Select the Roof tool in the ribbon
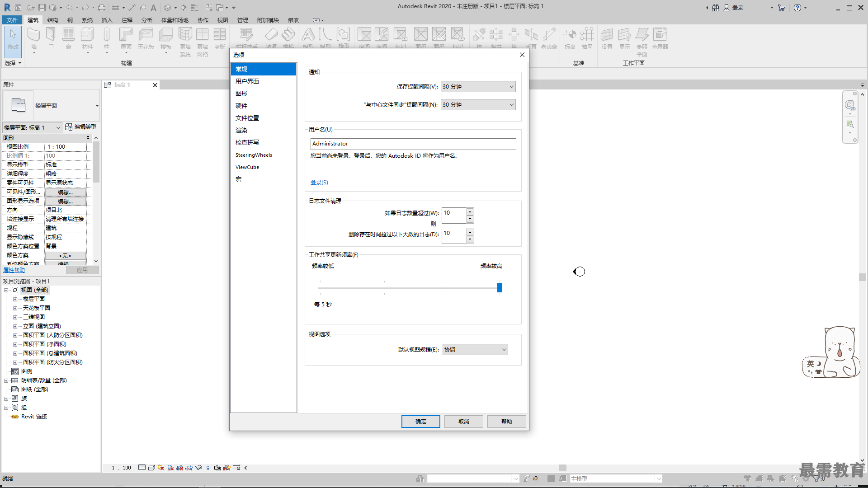 (126, 38)
